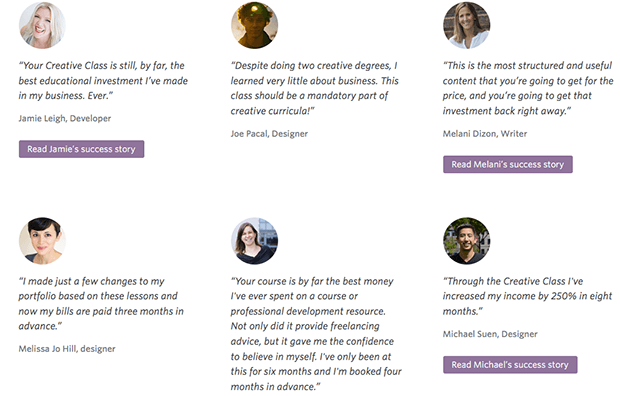Click the name Melissa Jo Hill, designer
The image size is (620, 396).
[x=67, y=349]
